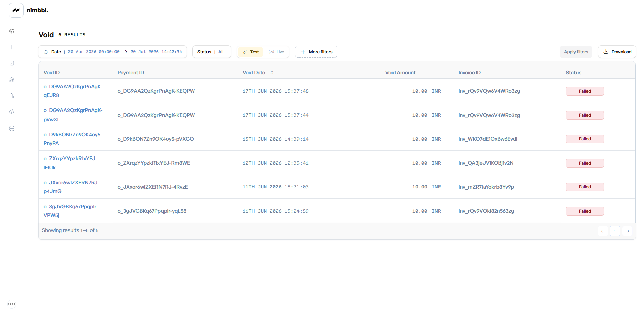Open the Status All filter dropdown
Image resolution: width=644 pixels, height=315 pixels.
212,52
